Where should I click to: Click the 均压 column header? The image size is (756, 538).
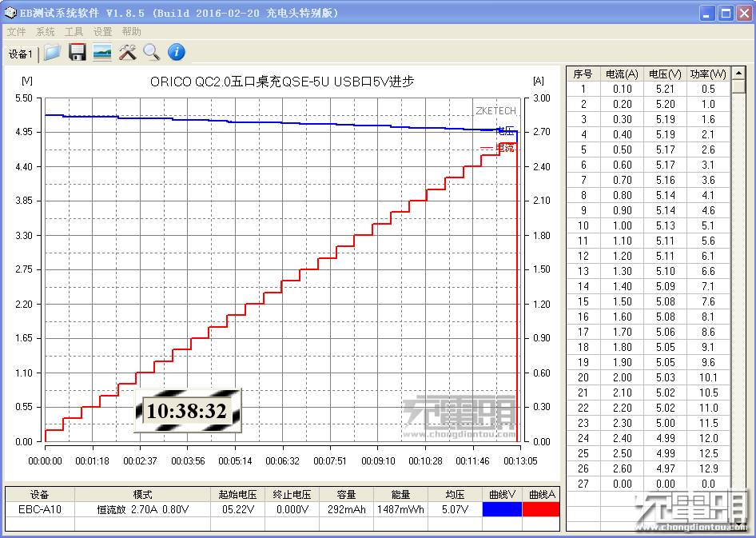(x=455, y=494)
